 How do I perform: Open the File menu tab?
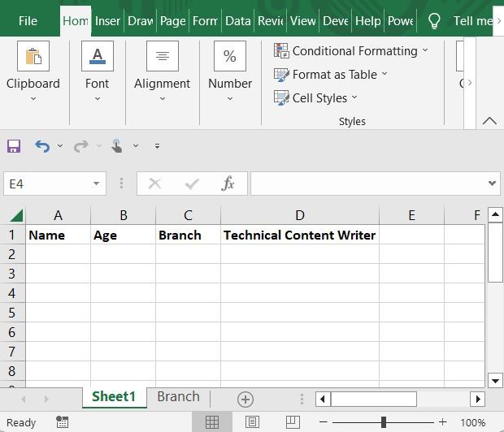(x=28, y=21)
